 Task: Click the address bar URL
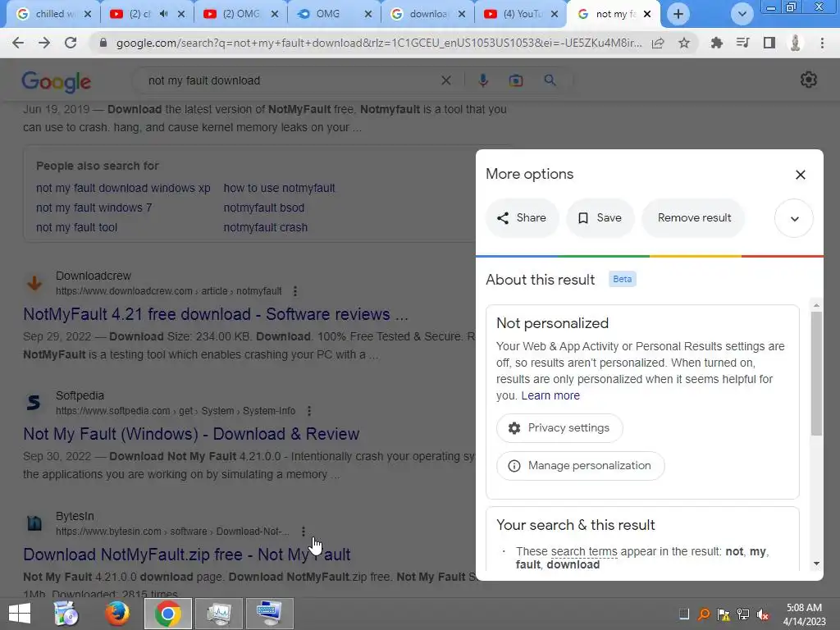(x=379, y=43)
